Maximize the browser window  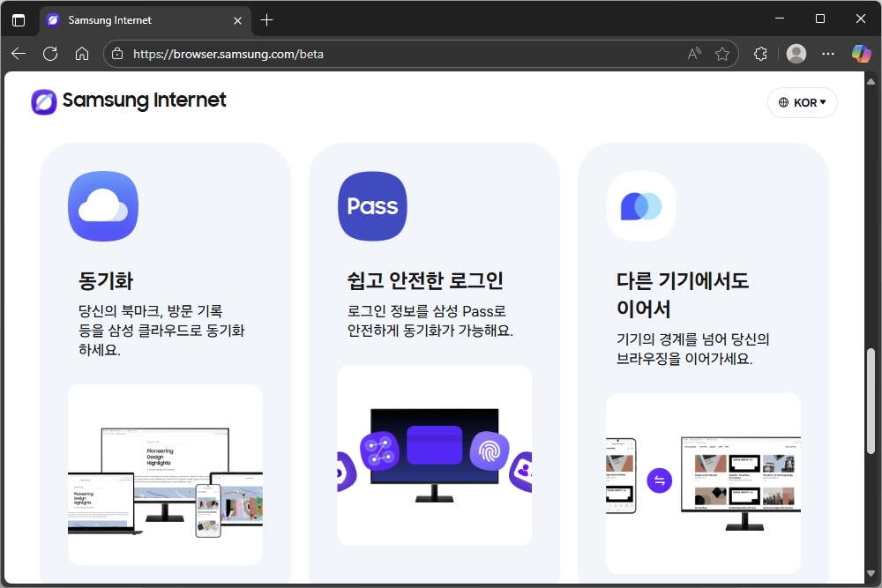[x=820, y=19]
